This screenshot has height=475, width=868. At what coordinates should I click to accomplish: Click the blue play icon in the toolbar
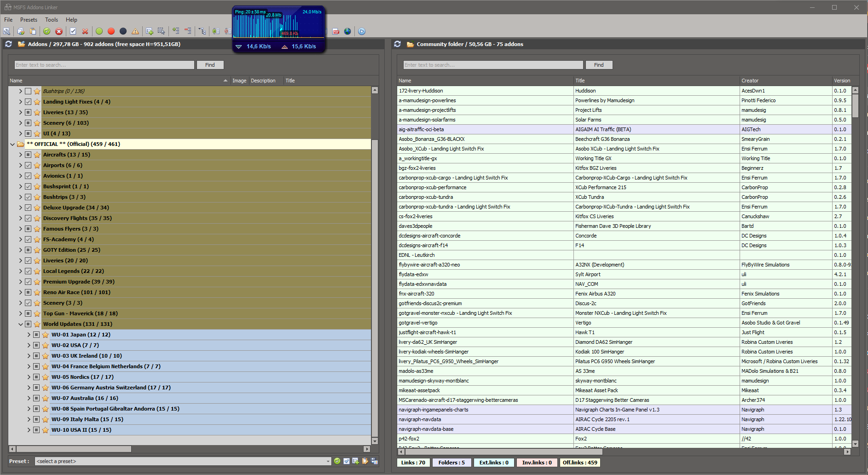[362, 31]
